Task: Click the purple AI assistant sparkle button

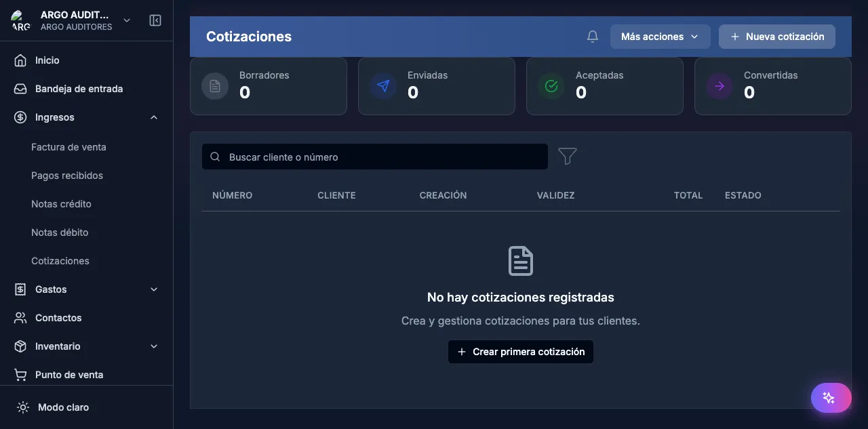Action: tap(831, 398)
